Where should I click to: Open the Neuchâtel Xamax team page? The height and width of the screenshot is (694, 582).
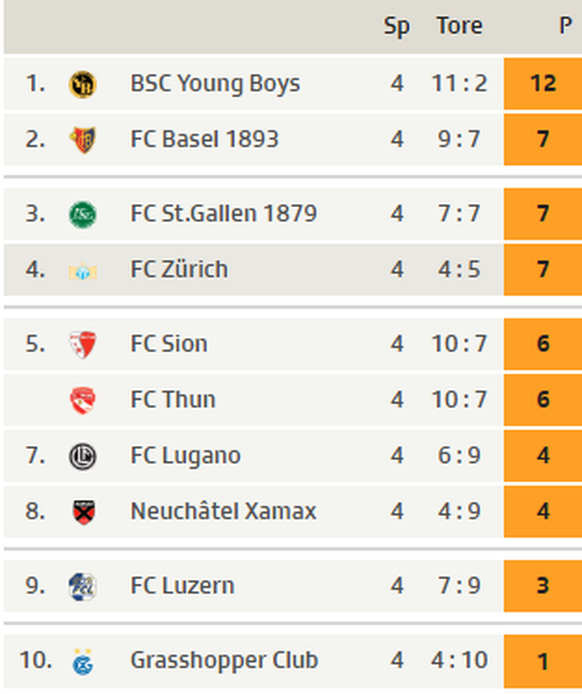coord(224,511)
